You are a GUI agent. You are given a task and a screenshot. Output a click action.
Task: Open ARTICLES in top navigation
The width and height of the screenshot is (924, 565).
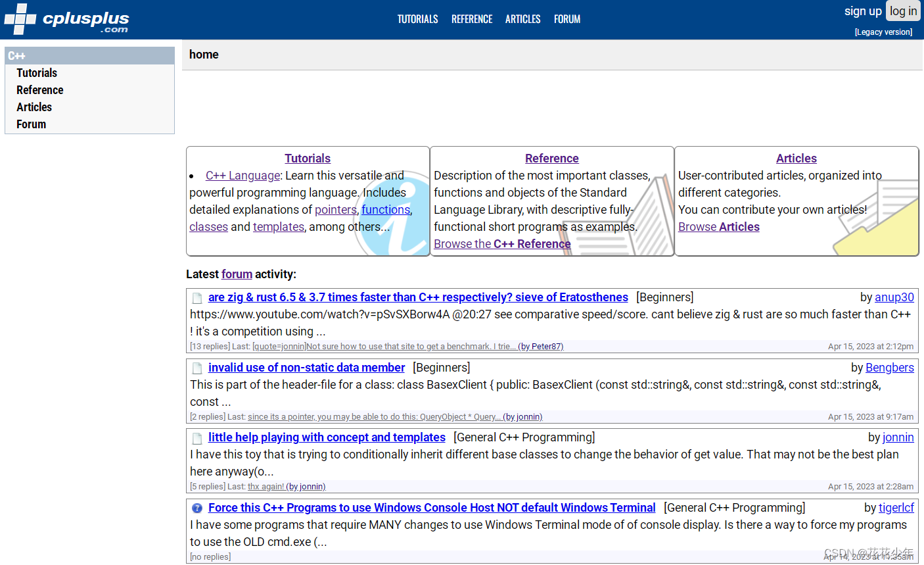pos(523,19)
